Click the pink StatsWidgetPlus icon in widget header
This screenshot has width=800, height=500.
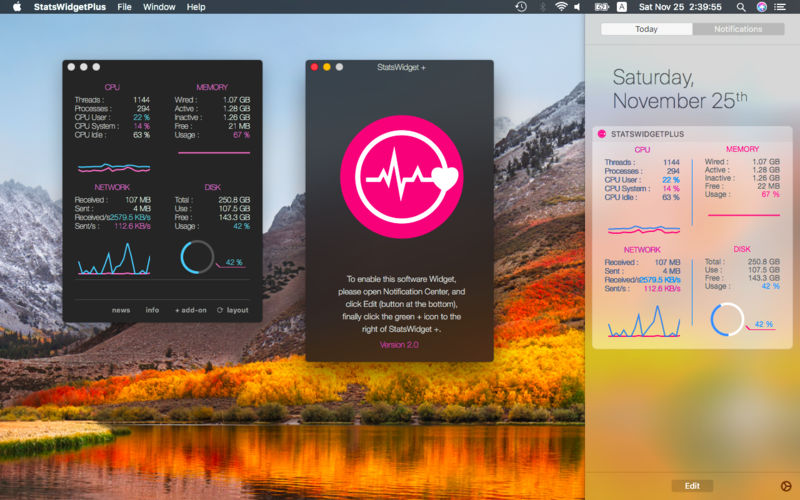pos(601,133)
